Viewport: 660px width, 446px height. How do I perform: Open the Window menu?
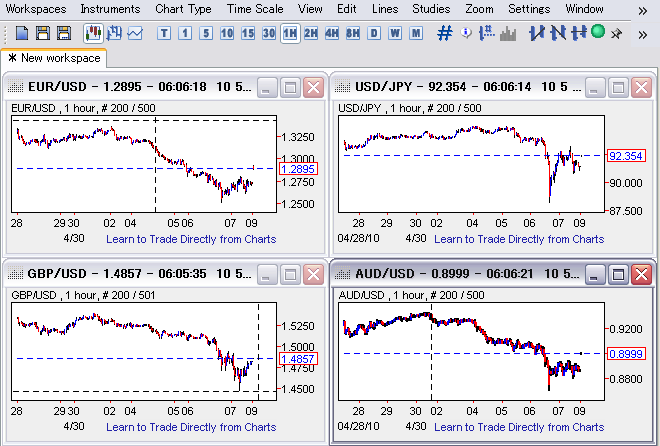(584, 9)
